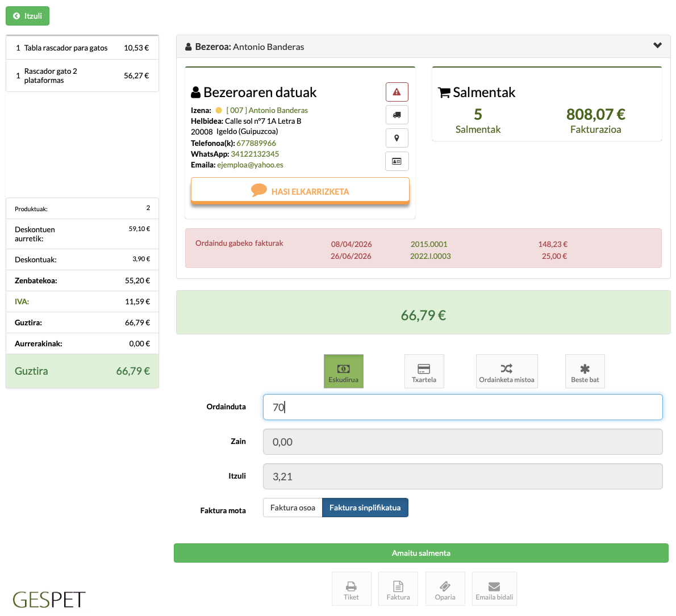Focus the Ordainduta amount input field

[462, 407]
